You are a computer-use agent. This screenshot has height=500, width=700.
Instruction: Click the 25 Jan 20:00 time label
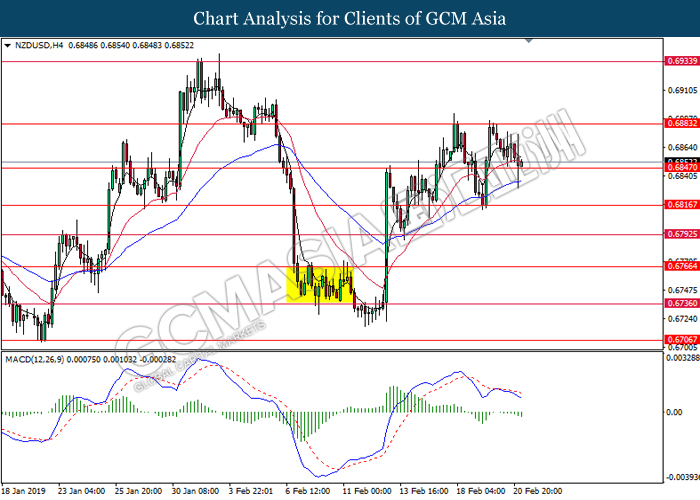138,491
